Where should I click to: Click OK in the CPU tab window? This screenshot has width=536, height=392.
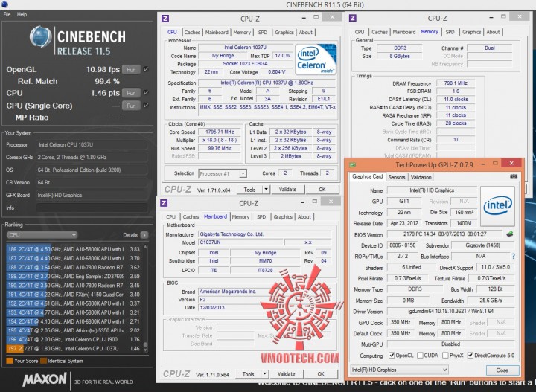322,189
